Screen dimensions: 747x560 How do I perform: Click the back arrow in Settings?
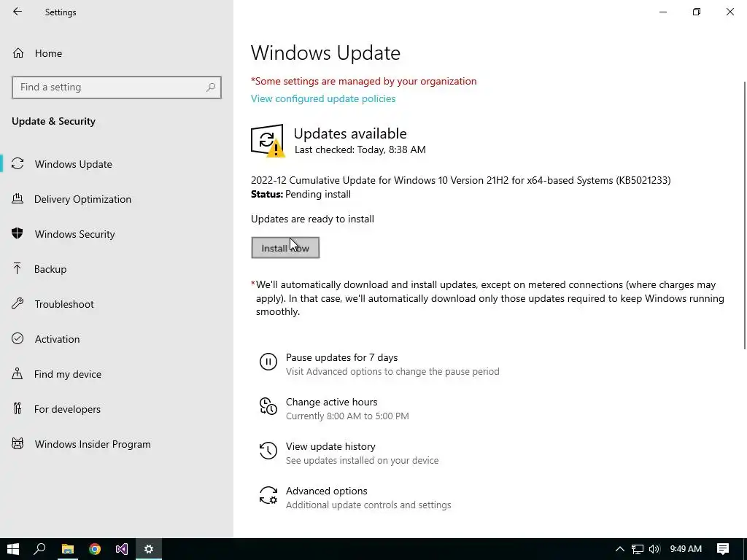(18, 12)
